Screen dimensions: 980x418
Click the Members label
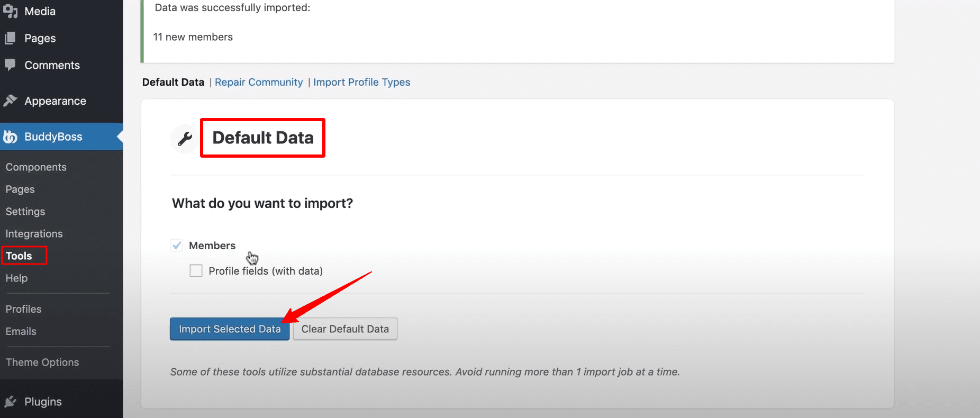click(212, 246)
